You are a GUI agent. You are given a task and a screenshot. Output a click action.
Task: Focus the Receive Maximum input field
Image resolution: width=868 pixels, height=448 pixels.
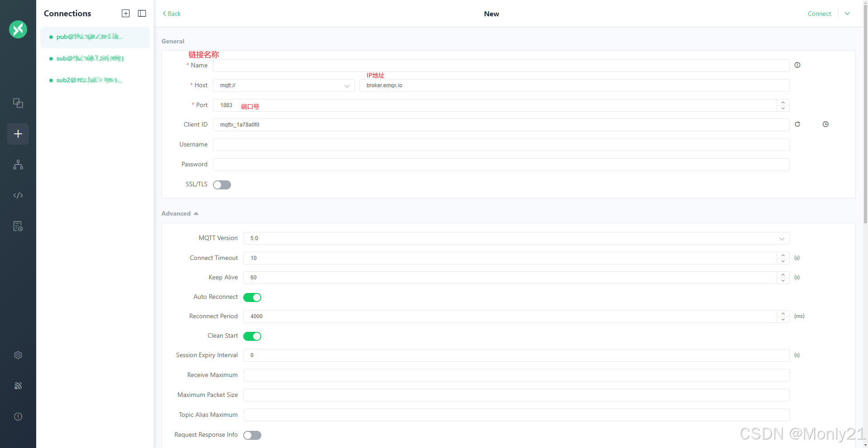click(516, 375)
